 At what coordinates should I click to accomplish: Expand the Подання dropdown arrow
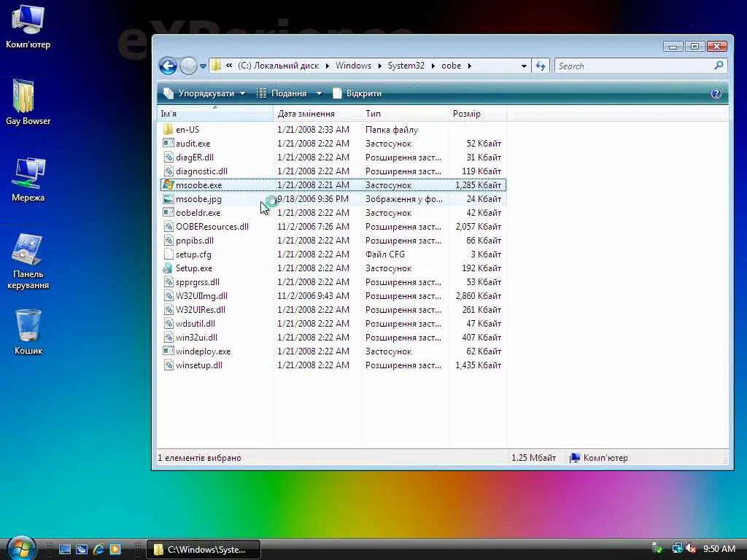pos(319,93)
